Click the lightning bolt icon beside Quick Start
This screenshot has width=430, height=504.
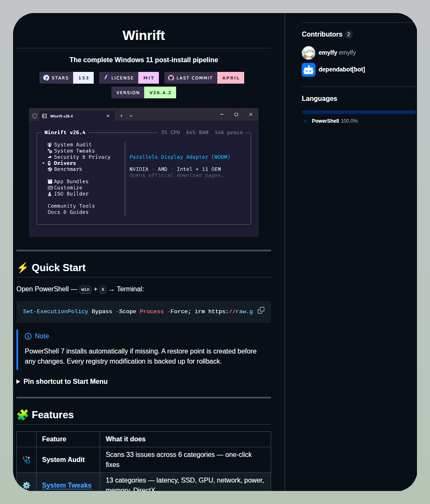(23, 267)
